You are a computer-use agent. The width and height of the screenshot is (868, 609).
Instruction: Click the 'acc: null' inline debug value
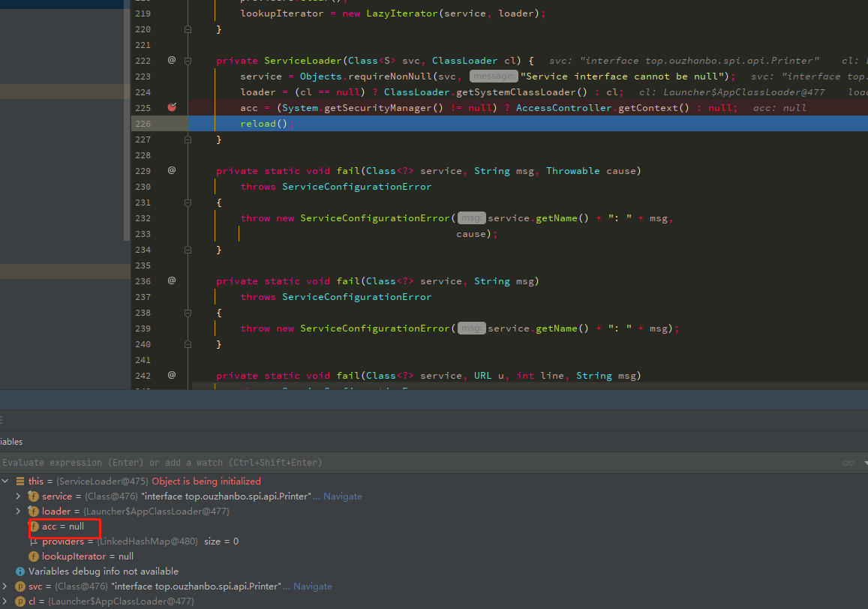pos(779,108)
